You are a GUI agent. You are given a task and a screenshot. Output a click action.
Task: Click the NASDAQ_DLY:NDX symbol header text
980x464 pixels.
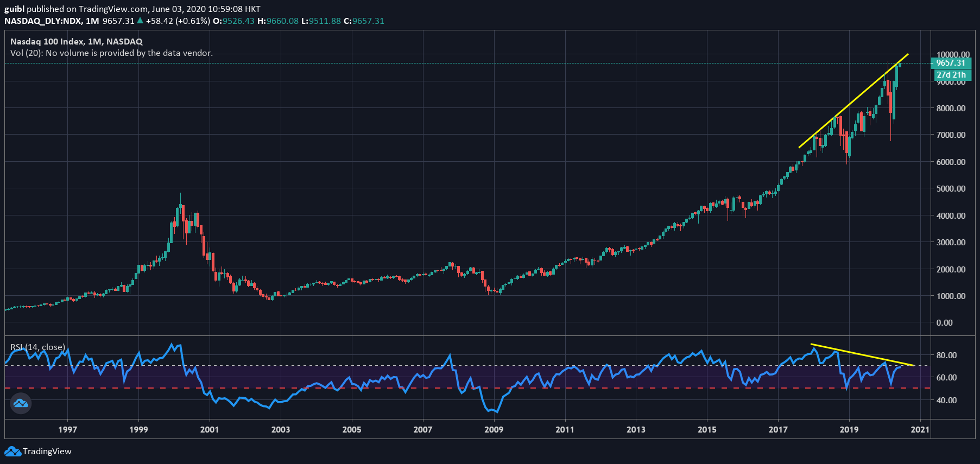pos(43,21)
